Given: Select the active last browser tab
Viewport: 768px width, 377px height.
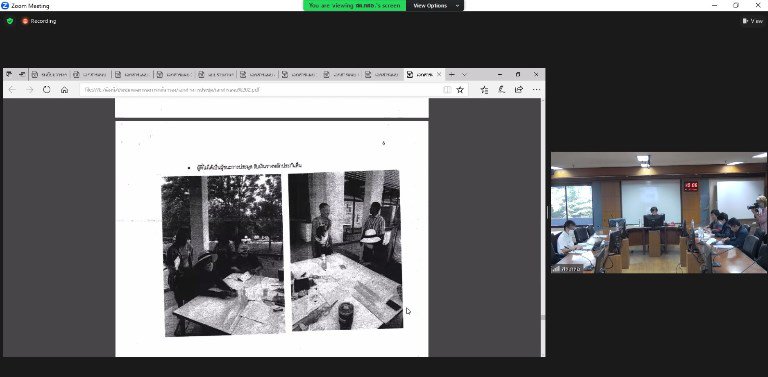Looking at the screenshot, I should pos(424,74).
